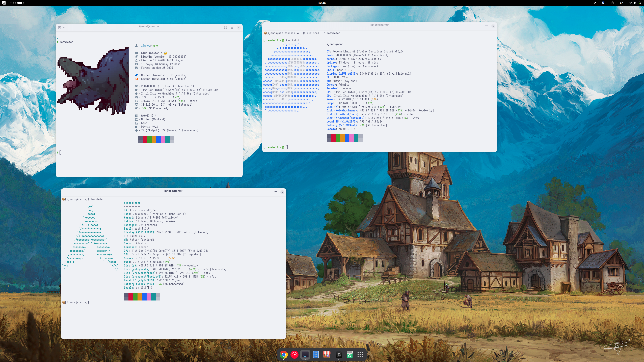Expand the new tab profile dropdown arrow
The height and width of the screenshot is (362, 644).
click(64, 28)
